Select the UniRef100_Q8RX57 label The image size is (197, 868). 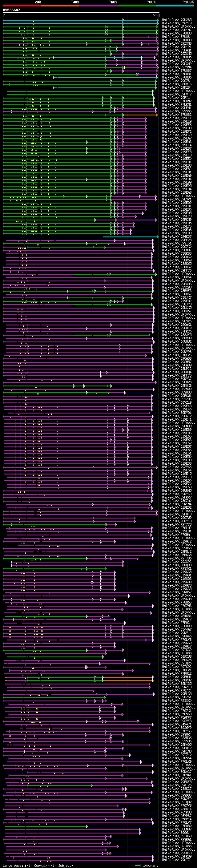pos(177,311)
